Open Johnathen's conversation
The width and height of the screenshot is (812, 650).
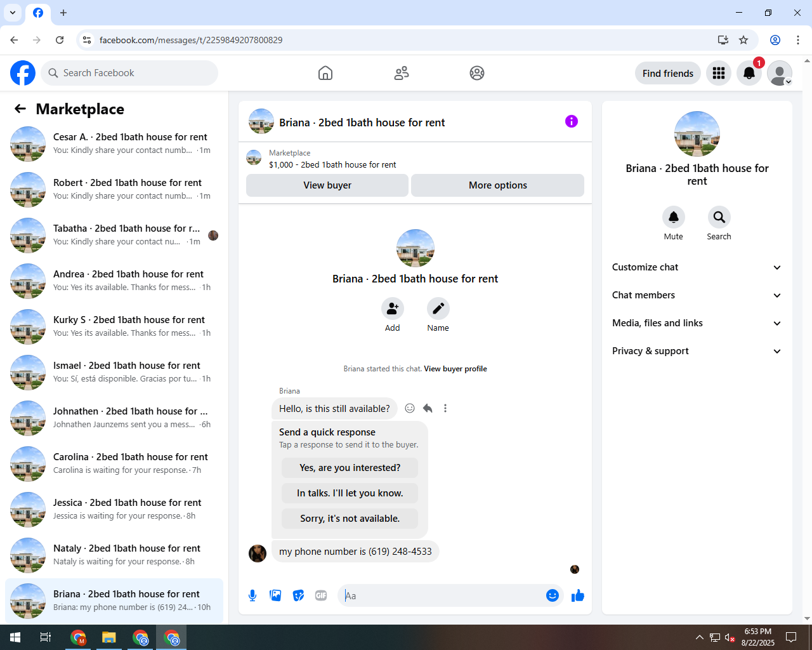coord(114,418)
